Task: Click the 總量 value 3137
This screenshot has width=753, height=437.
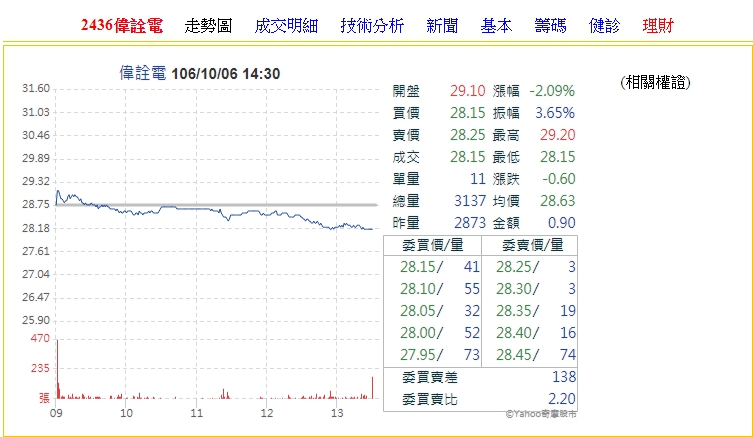Action: (470, 201)
